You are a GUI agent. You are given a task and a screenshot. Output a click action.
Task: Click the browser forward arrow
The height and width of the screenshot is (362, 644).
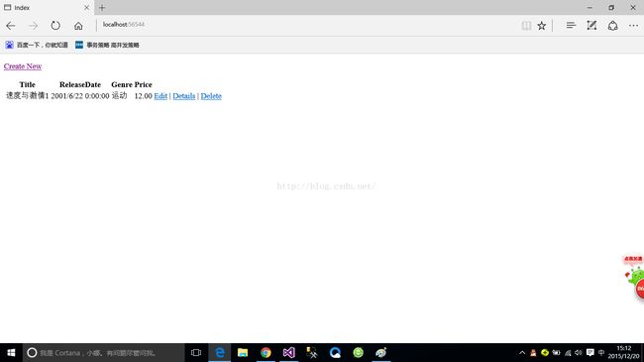pos(33,26)
